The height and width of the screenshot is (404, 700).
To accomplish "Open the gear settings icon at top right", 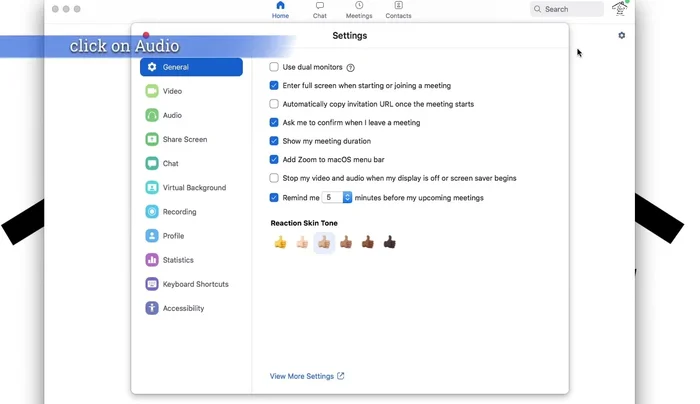I will [621, 36].
